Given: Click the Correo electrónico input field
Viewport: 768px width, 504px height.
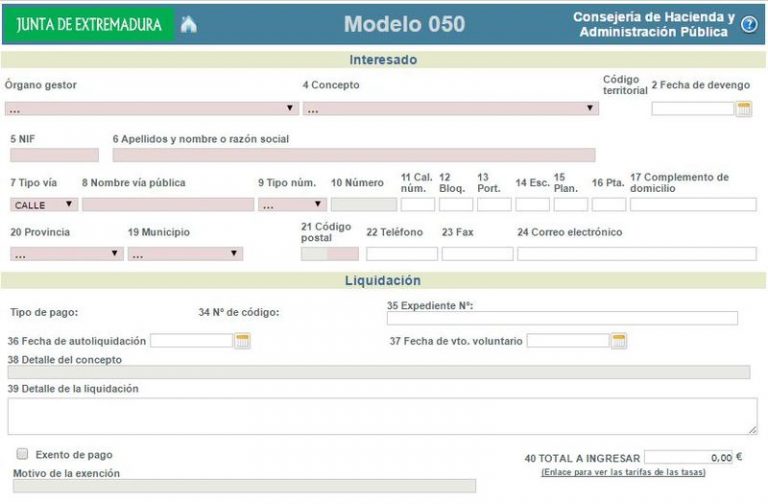Looking at the screenshot, I should point(637,254).
